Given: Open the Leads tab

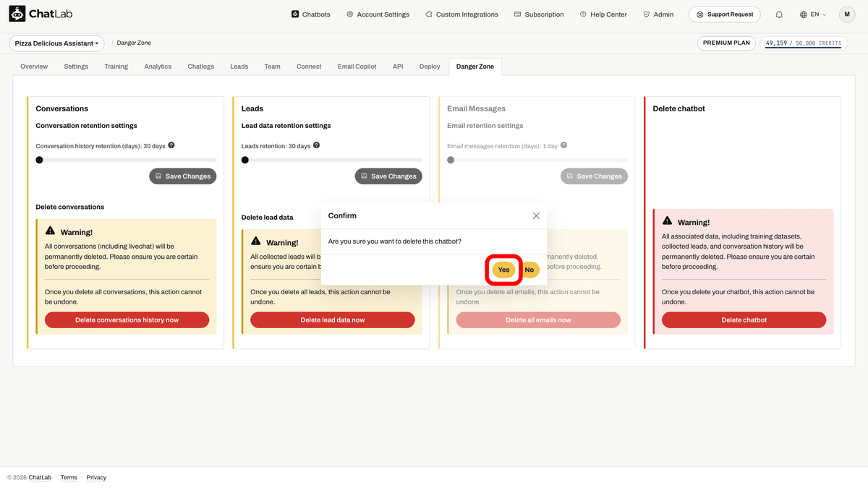Looking at the screenshot, I should (x=239, y=67).
